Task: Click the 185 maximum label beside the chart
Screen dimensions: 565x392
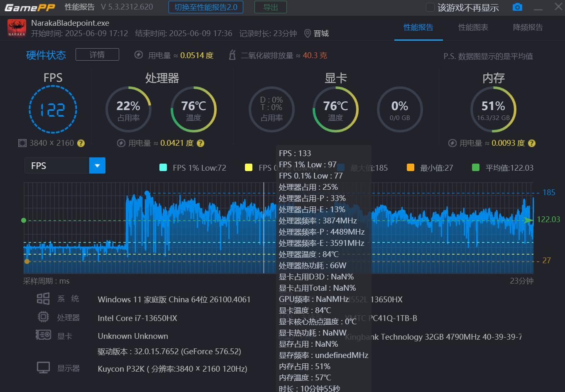Action: click(x=549, y=193)
